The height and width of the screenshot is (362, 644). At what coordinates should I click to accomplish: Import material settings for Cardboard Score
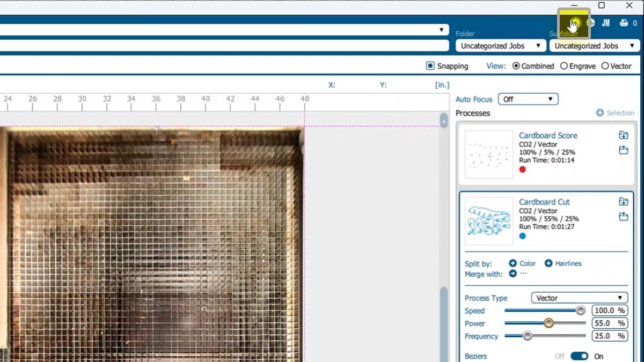(x=623, y=136)
